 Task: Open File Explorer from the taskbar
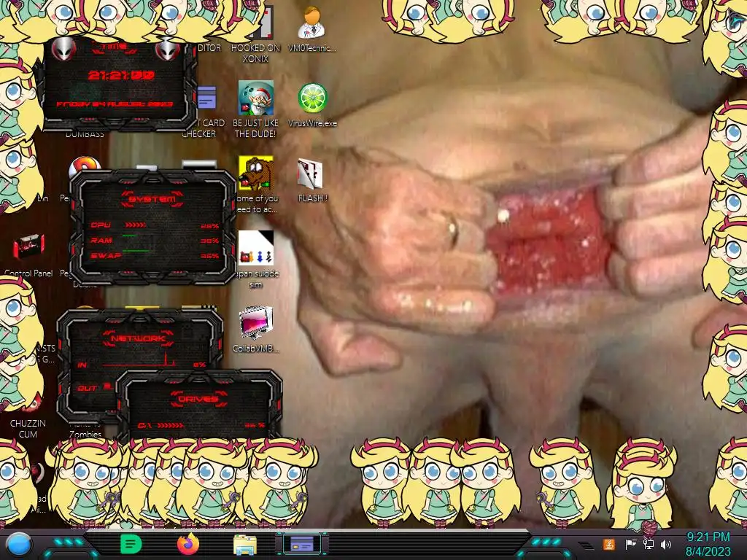point(245,544)
